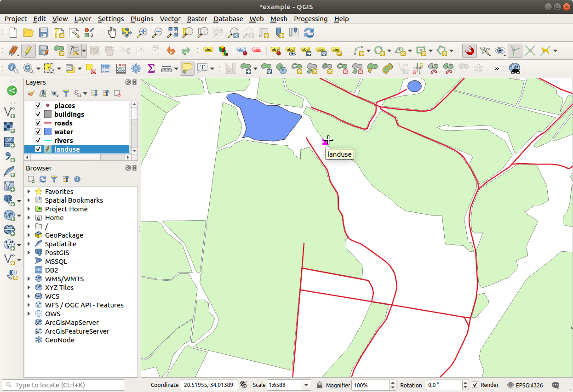Click the EPSG:4326 CRS button
573x392 pixels.
[x=525, y=385]
